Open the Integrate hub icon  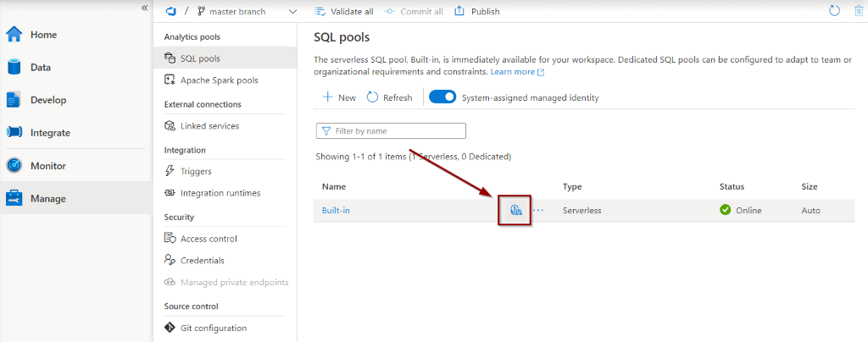[x=14, y=133]
